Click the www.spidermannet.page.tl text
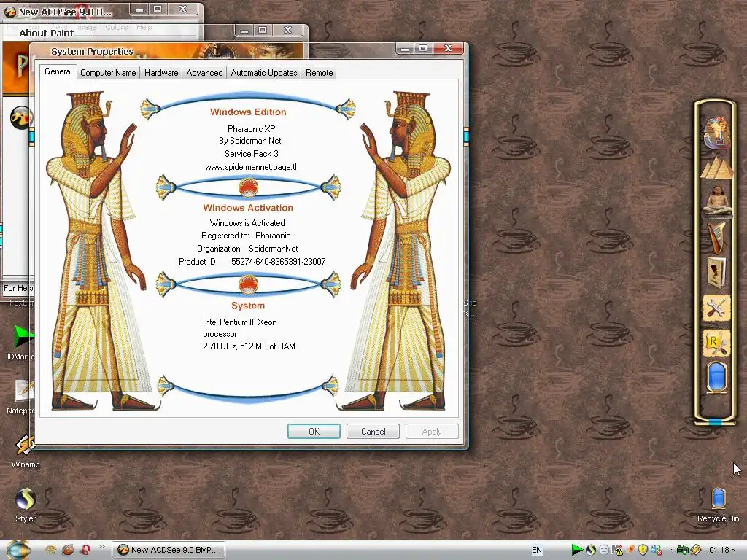Viewport: 747px width, 560px height. tap(251, 167)
